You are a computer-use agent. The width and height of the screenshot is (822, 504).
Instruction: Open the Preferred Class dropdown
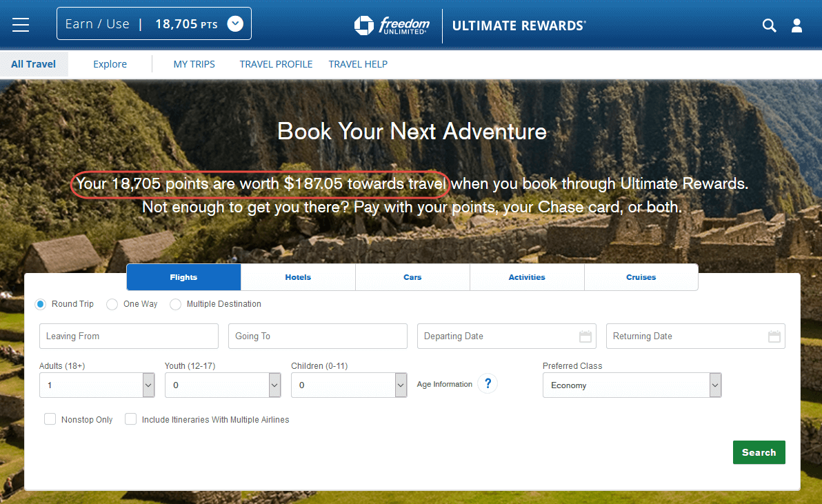tap(632, 385)
